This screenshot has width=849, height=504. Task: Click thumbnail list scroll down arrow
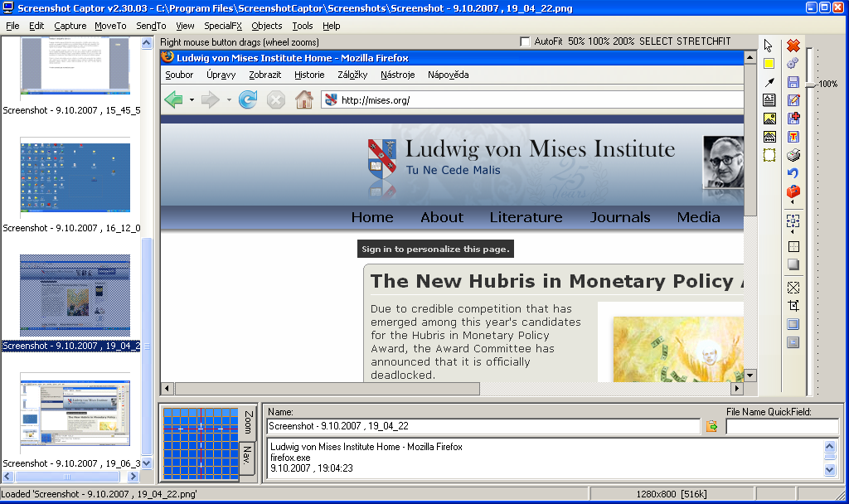(147, 463)
